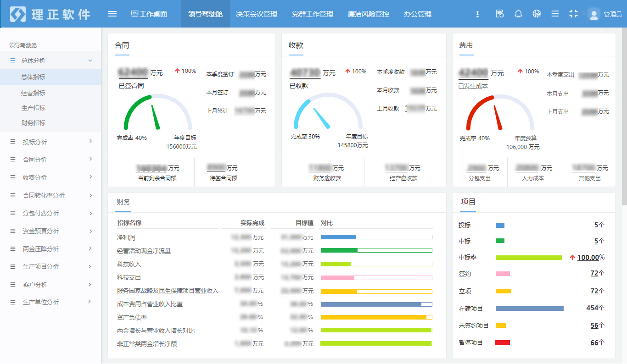Click the exit fullscreen icon
Image resolution: width=627 pixels, height=364 pixels.
click(573, 14)
